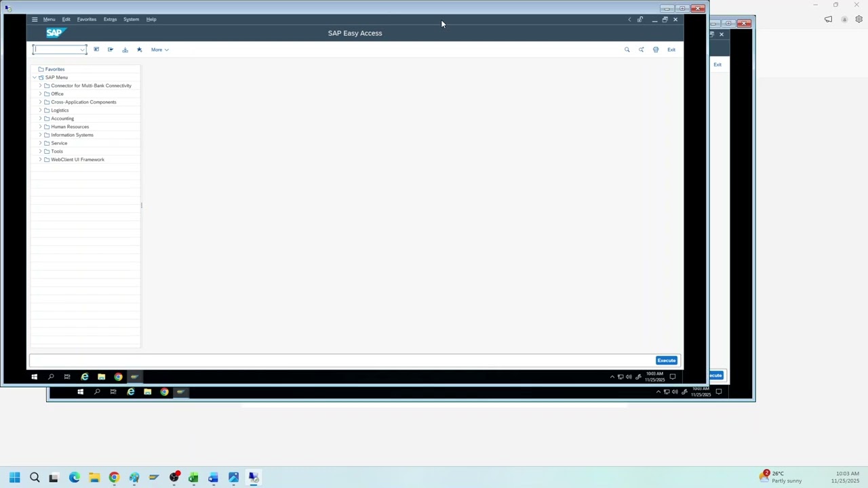This screenshot has width=868, height=488.
Task: Open Internet Explorer in remote taskbar
Action: [85, 377]
